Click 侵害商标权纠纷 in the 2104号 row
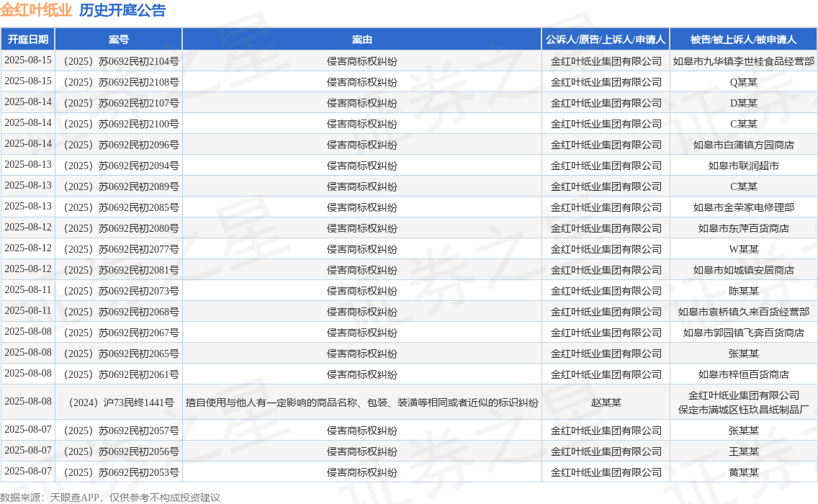 coord(362,61)
